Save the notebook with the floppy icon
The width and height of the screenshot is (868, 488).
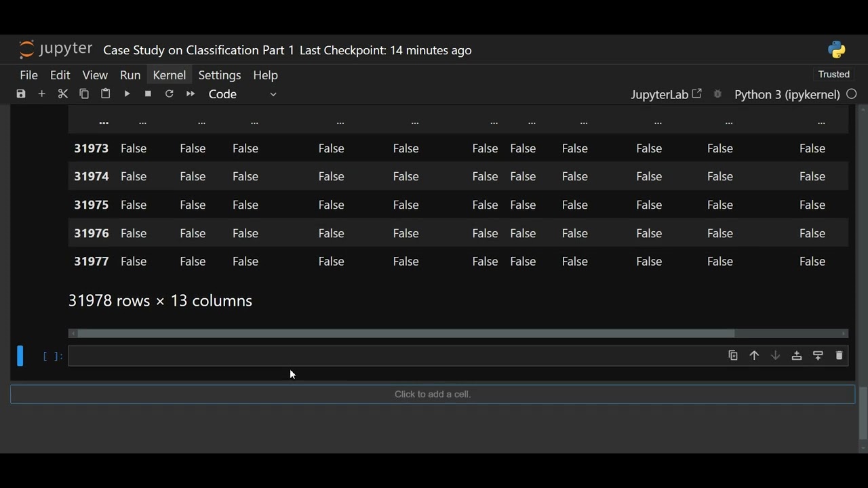[x=21, y=94]
